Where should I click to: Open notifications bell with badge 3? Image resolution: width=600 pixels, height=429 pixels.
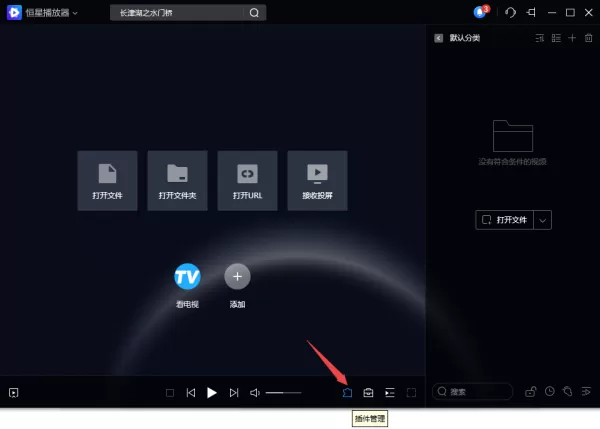click(x=481, y=12)
